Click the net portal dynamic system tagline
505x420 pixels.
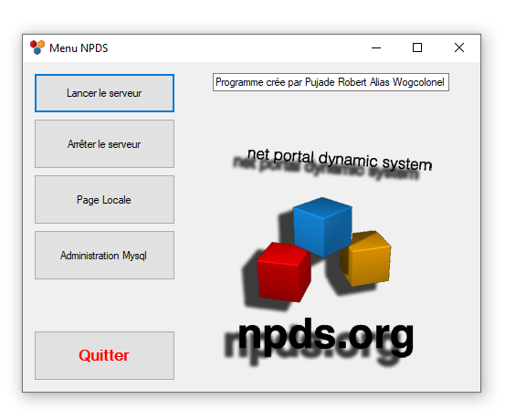[x=340, y=160]
